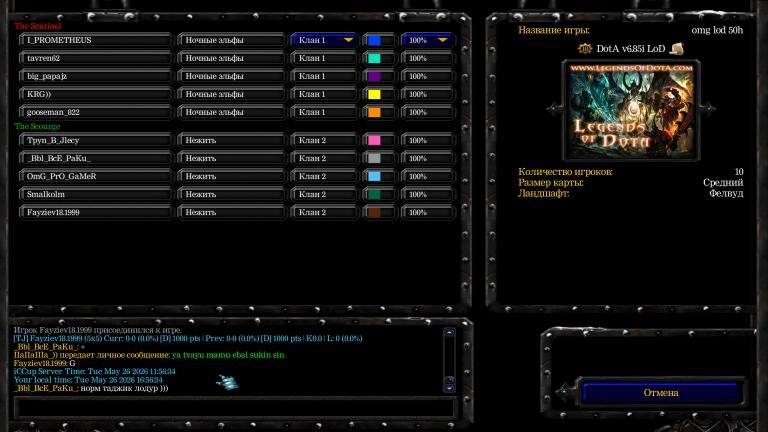Click the chat scrollbar up arrow

tap(449, 332)
